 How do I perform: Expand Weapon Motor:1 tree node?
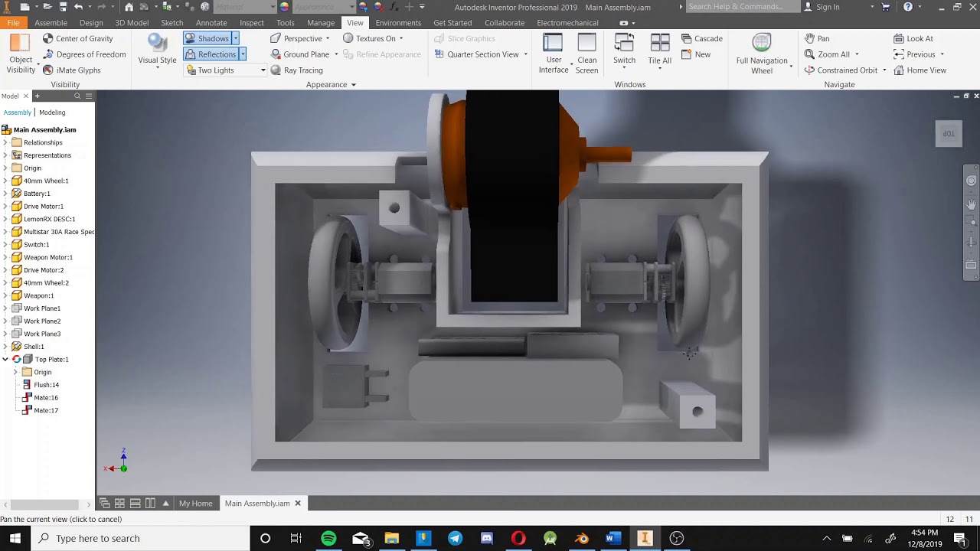5,257
